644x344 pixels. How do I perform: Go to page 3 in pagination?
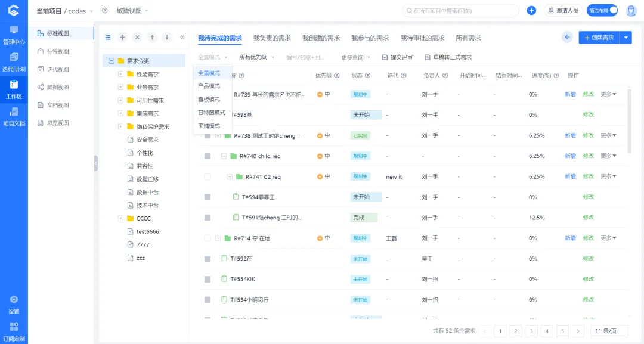pyautogui.click(x=531, y=331)
